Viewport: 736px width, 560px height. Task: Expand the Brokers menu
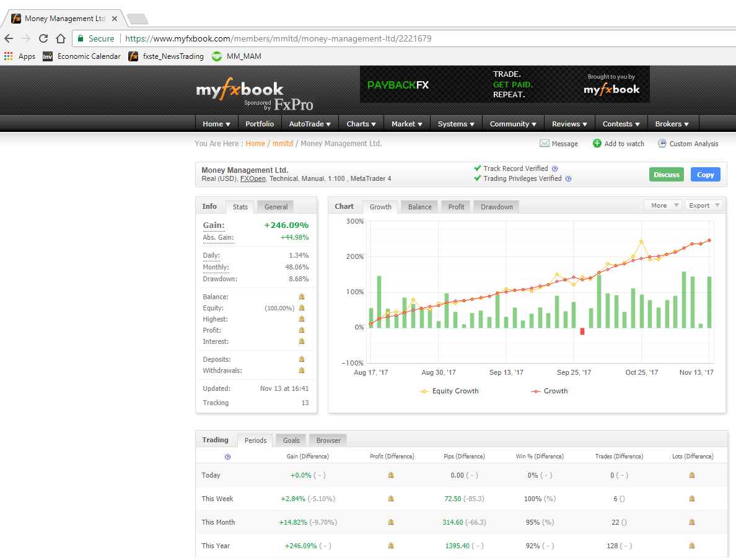(x=672, y=124)
